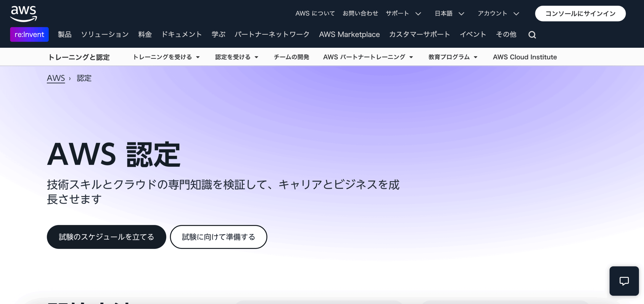The width and height of the screenshot is (644, 304).
Task: Click トレーニングと認定 section title
Action: click(79, 57)
